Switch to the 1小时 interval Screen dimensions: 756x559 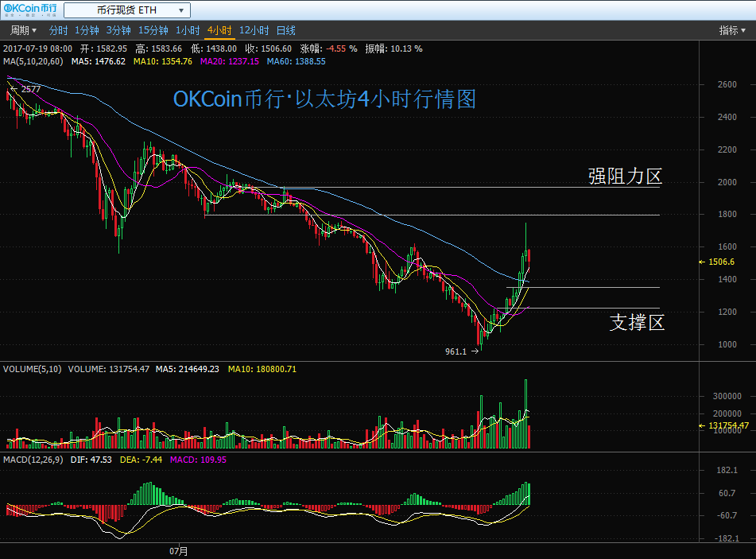[187, 30]
